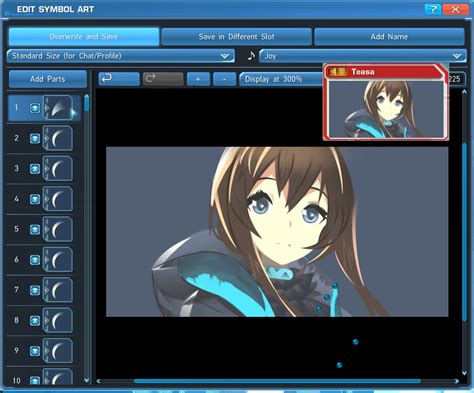Viewport: 474px width, 393px height.
Task: Close the Edit Symbol Art window
Action: (455, 9)
